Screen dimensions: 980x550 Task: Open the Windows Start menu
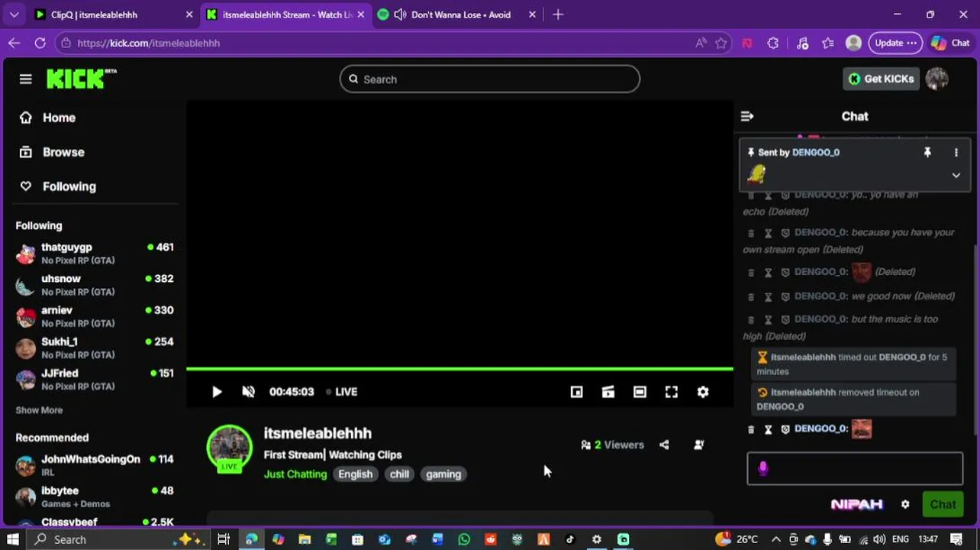pos(13,539)
